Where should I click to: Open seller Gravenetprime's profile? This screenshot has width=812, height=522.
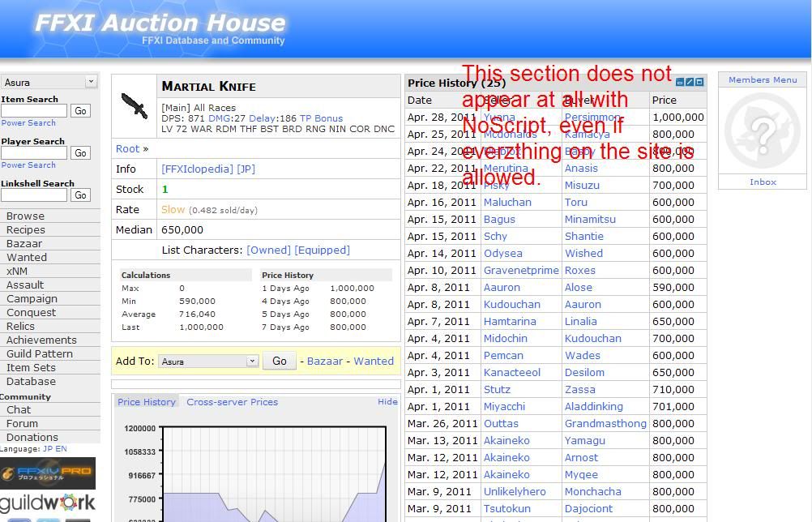[x=521, y=271]
